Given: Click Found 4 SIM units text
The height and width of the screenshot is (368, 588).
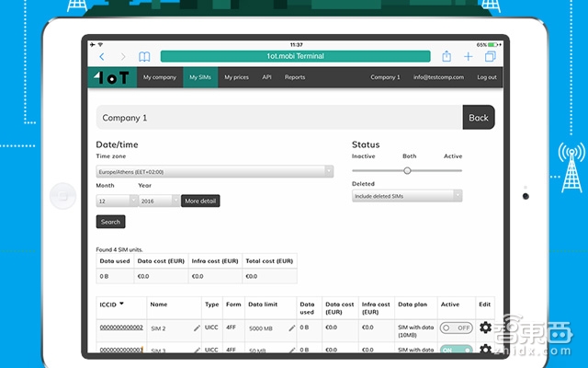Looking at the screenshot, I should pos(119,249).
